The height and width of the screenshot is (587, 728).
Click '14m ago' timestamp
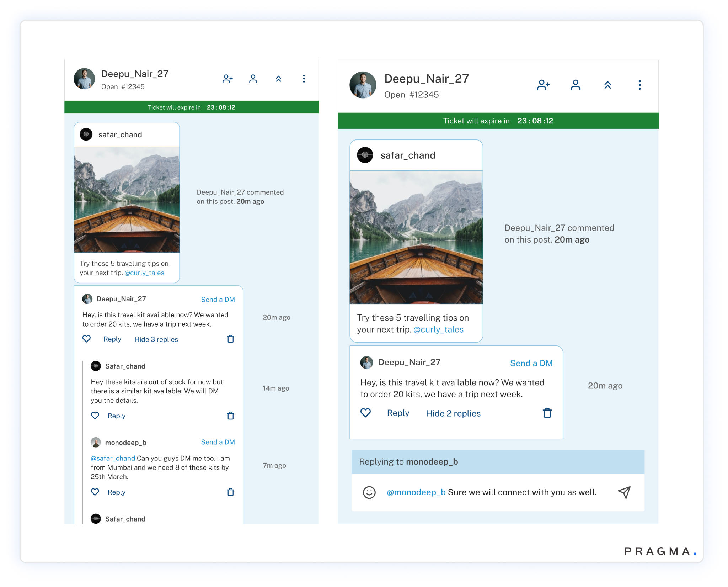pos(276,388)
